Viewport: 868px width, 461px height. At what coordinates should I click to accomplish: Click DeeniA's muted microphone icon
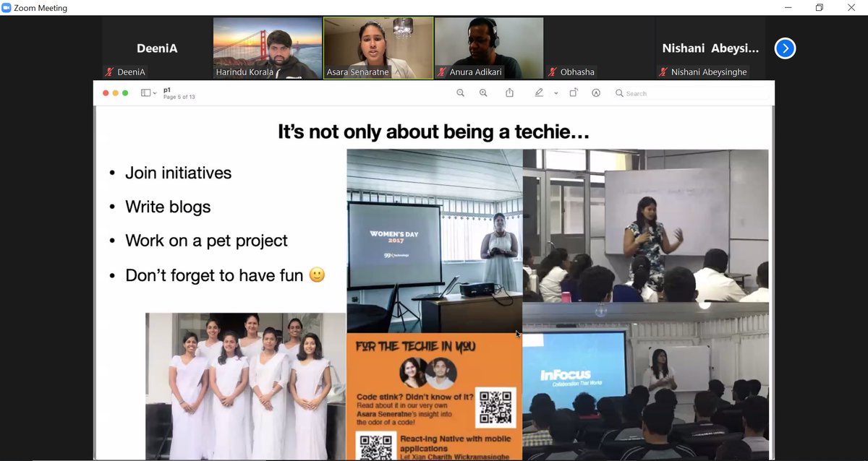[110, 72]
